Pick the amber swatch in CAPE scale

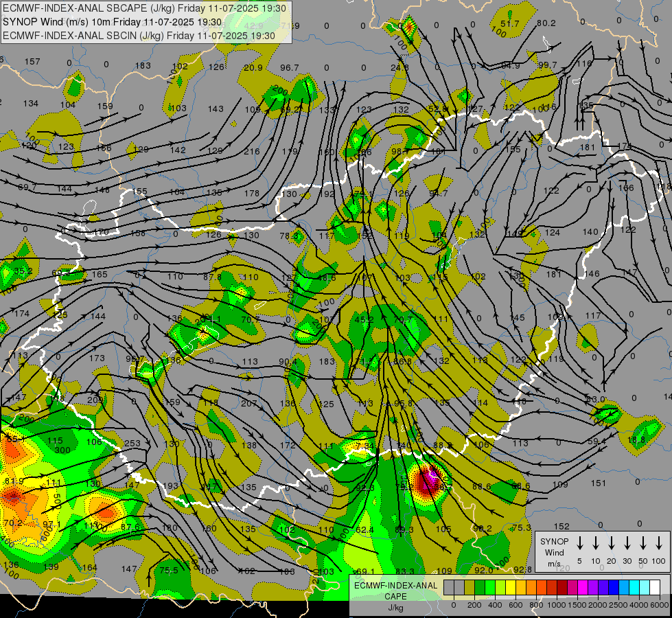[x=521, y=587]
